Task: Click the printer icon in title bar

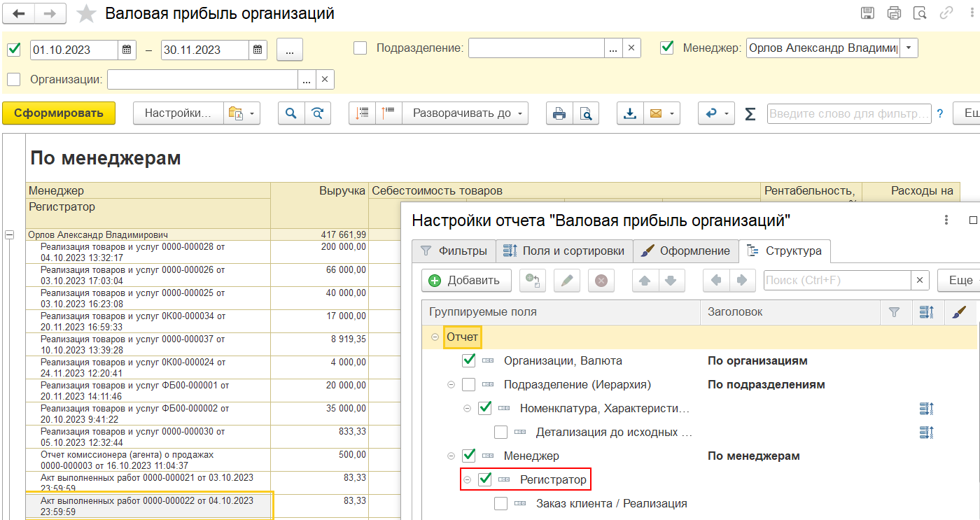Action: [x=894, y=13]
